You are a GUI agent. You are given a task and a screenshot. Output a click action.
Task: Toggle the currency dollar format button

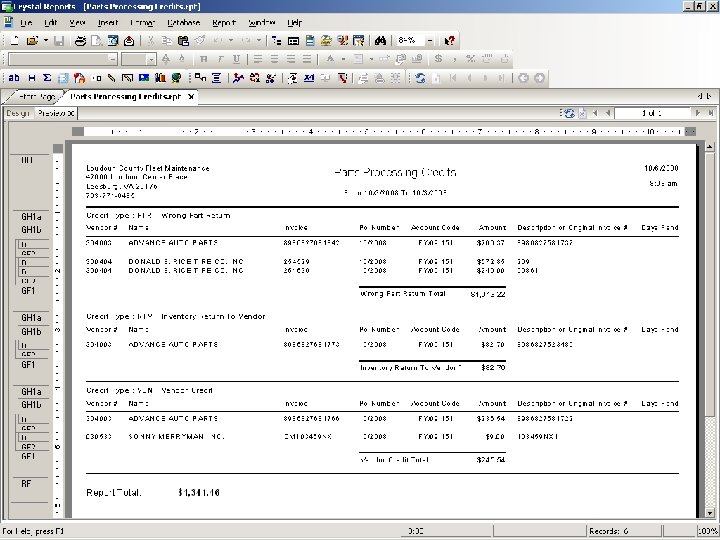[x=439, y=59]
